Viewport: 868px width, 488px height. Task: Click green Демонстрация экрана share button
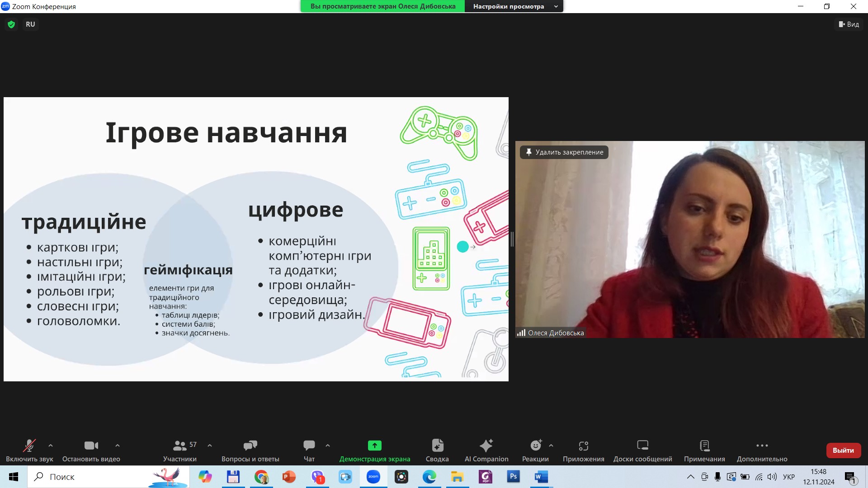coord(374,446)
